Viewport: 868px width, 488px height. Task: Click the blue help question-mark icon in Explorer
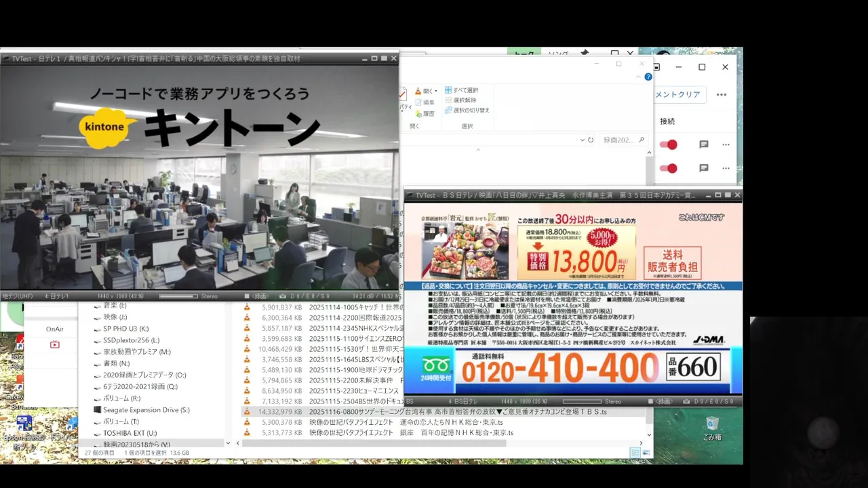(648, 77)
